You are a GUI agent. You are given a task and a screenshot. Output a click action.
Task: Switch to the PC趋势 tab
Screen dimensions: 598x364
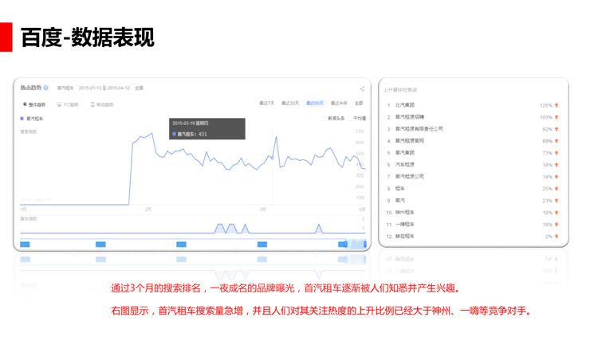pyautogui.click(x=68, y=104)
